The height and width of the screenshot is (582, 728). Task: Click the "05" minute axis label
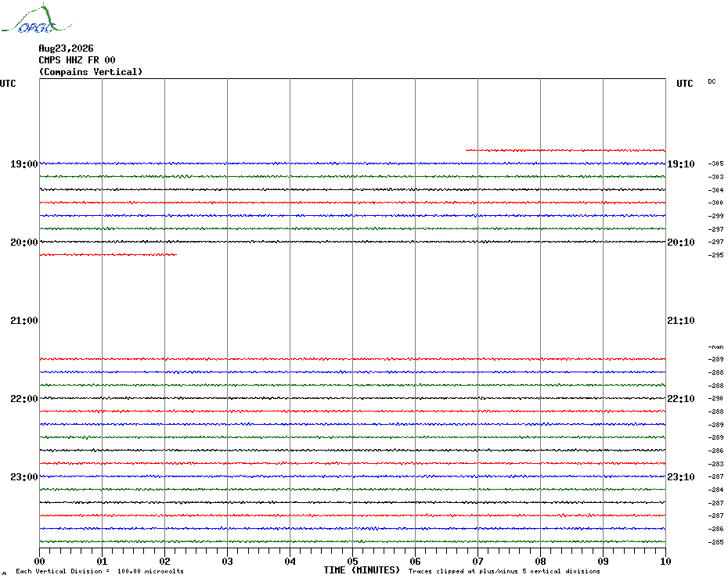click(353, 562)
